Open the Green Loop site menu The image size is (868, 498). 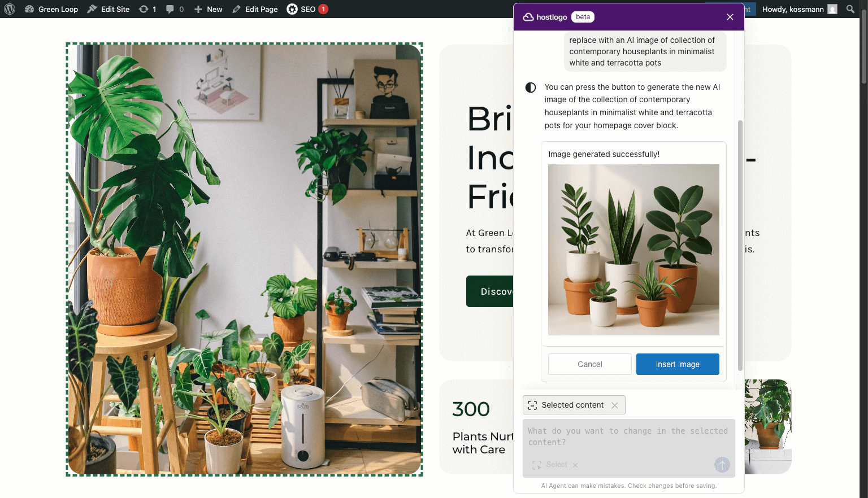pos(52,9)
